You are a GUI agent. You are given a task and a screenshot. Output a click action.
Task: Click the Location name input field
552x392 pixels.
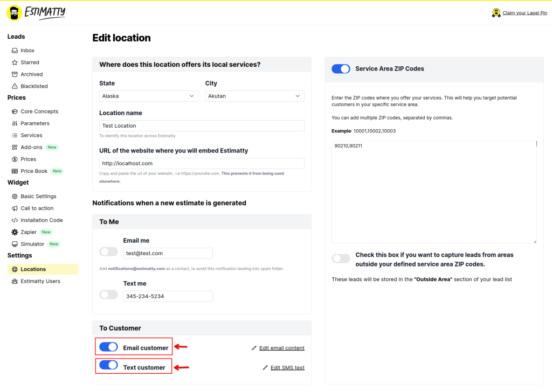202,126
